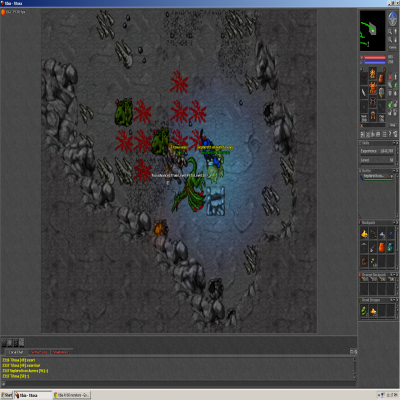
Task: Toggle the green figure secure mode icon
Action: coord(390,104)
